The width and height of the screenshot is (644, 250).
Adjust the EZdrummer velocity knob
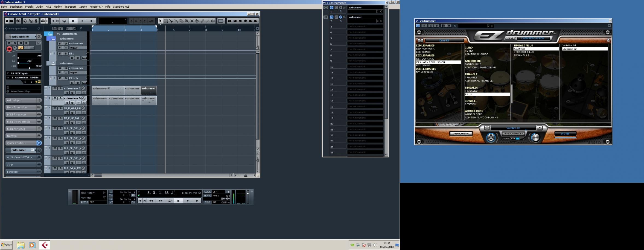[x=535, y=138]
